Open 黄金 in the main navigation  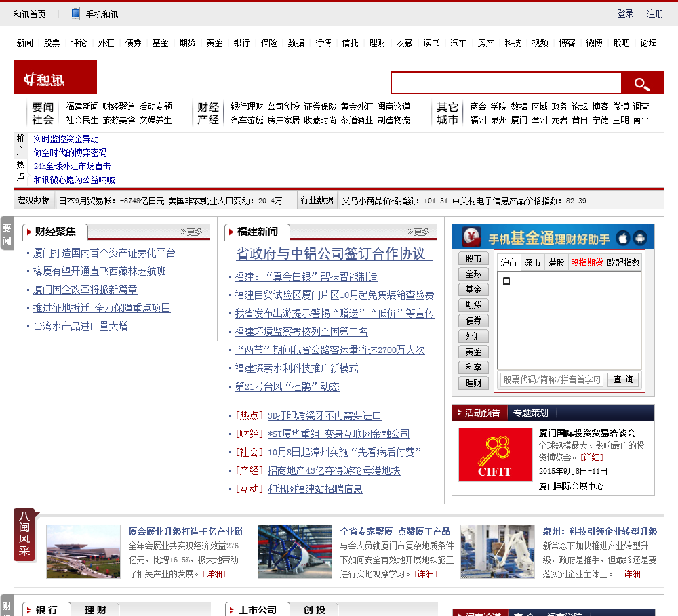[x=214, y=43]
